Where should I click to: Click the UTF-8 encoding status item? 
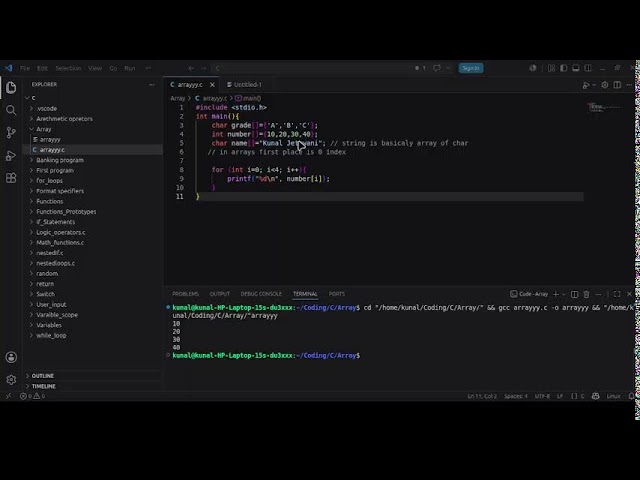point(542,396)
